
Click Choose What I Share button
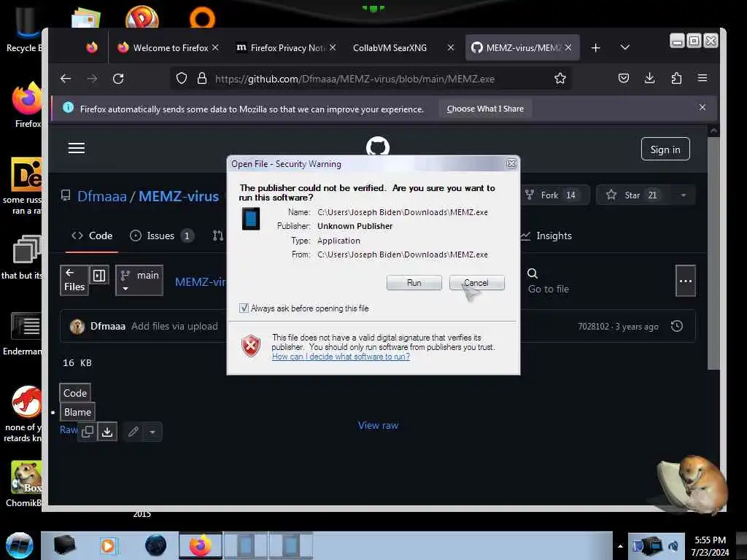(485, 109)
